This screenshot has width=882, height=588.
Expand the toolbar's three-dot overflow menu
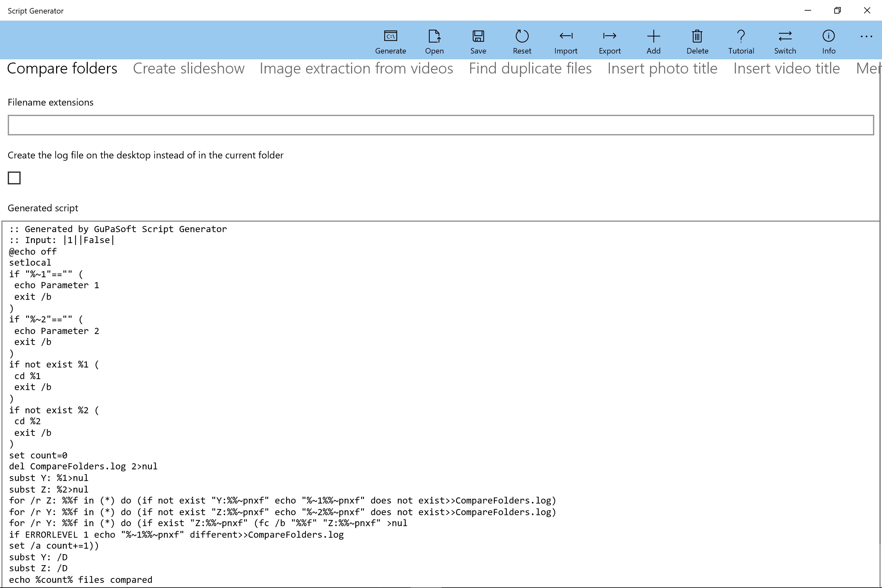866,36
